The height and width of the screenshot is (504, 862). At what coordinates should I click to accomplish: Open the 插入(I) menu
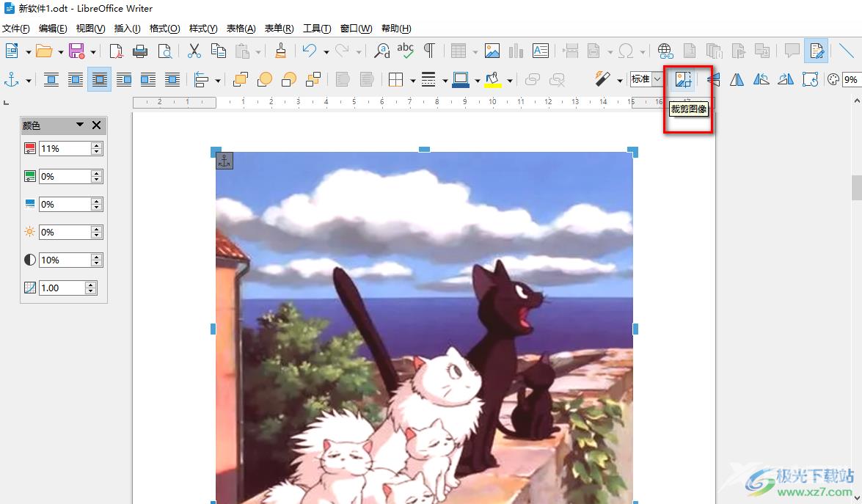(x=127, y=29)
